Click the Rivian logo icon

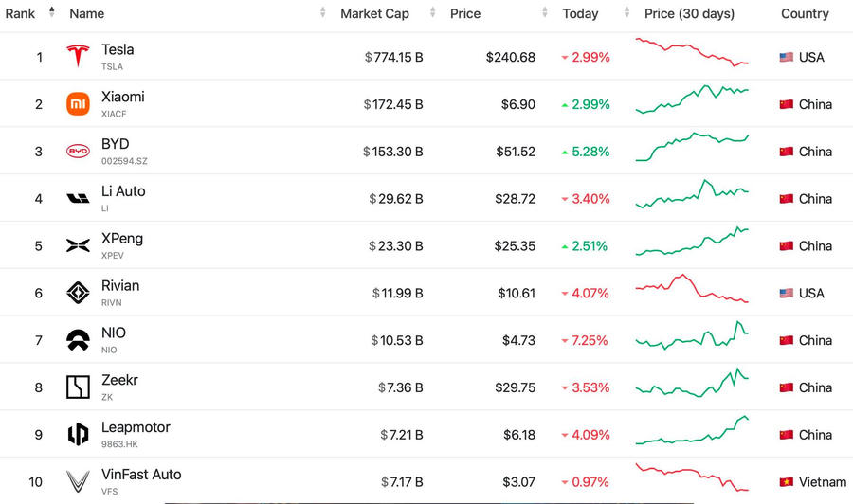[x=78, y=293]
